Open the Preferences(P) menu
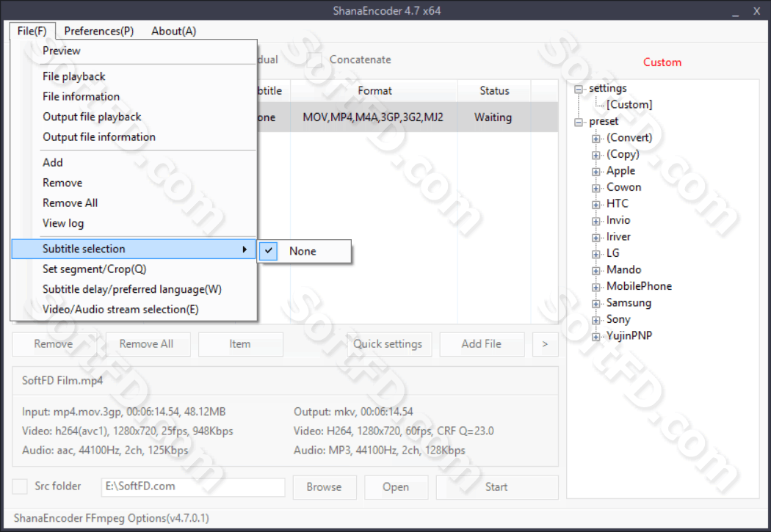Viewport: 771px width, 532px height. [x=99, y=31]
